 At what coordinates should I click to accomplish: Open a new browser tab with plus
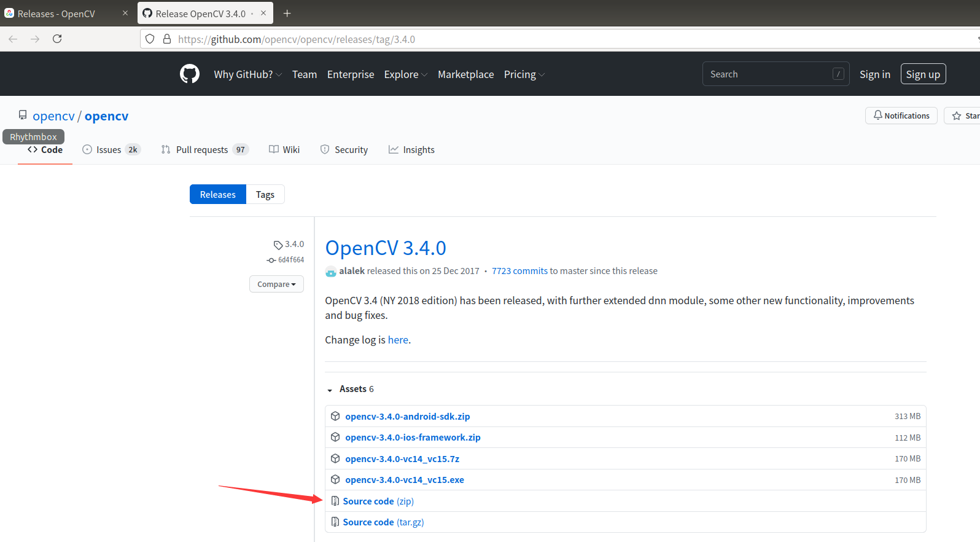point(287,13)
